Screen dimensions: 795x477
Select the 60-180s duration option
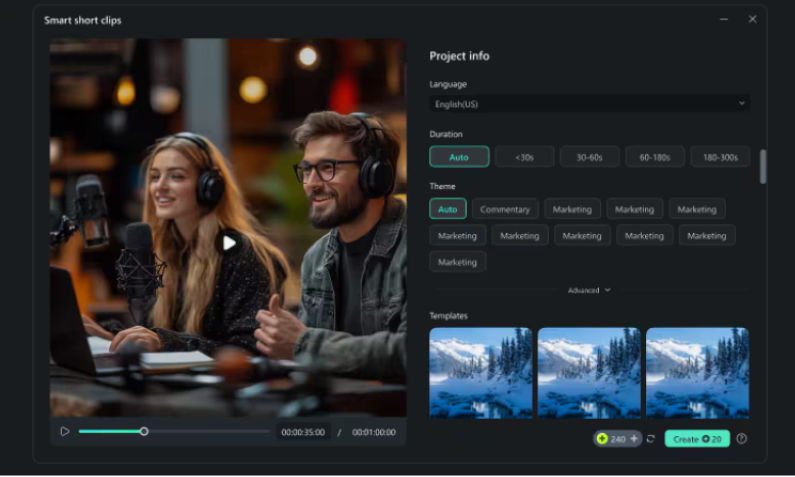tap(655, 157)
